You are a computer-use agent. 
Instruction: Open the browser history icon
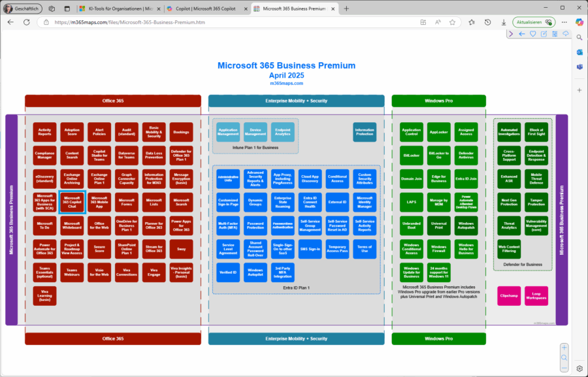(487, 22)
